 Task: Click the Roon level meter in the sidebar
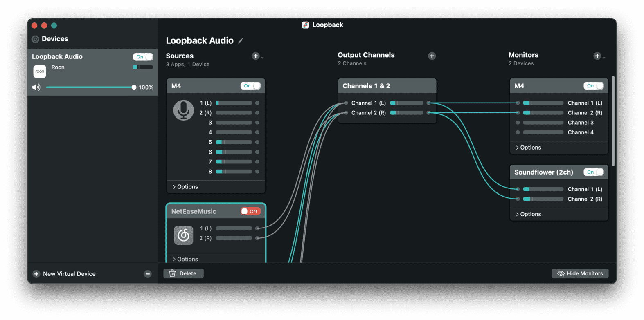(143, 67)
